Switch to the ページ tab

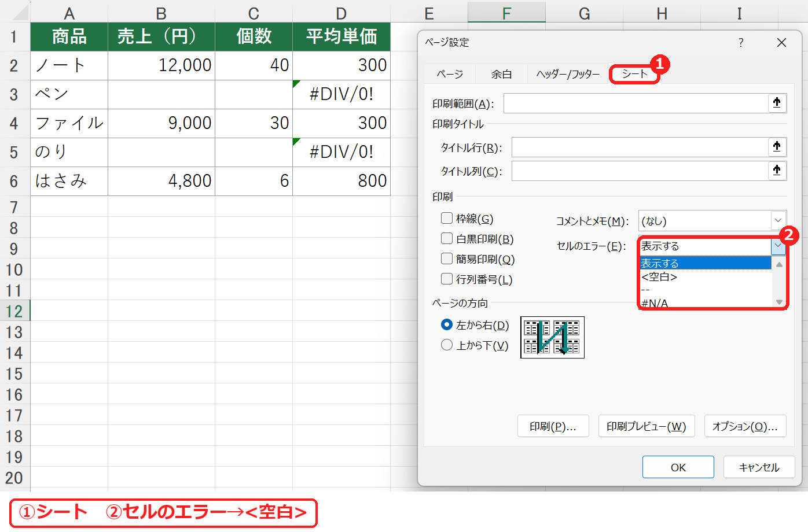[450, 74]
